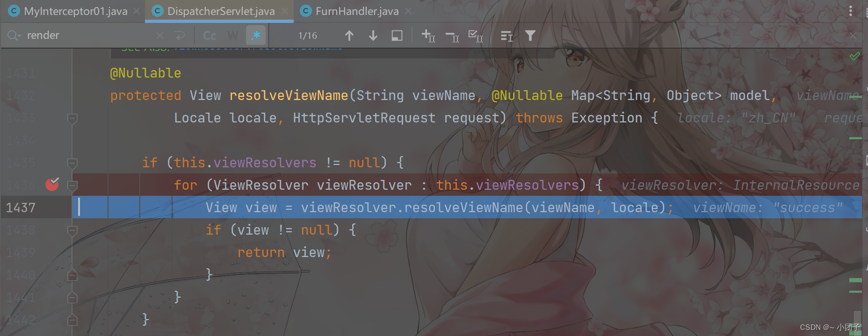Image resolution: width=868 pixels, height=336 pixels.
Task: Collapse the if block at line 1435
Action: click(x=72, y=163)
